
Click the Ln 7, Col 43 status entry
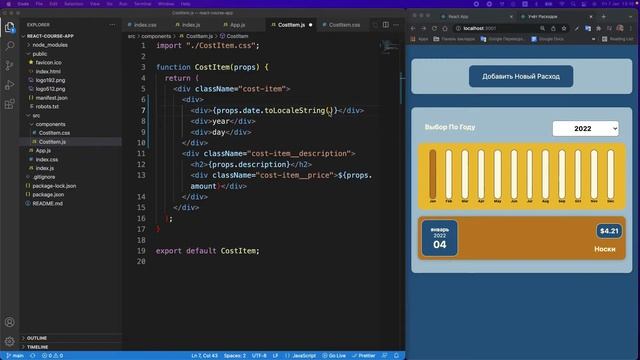[204, 356]
